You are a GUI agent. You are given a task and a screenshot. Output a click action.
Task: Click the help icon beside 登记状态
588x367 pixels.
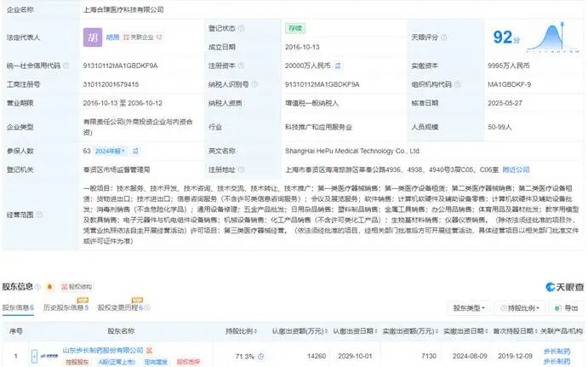[241, 28]
